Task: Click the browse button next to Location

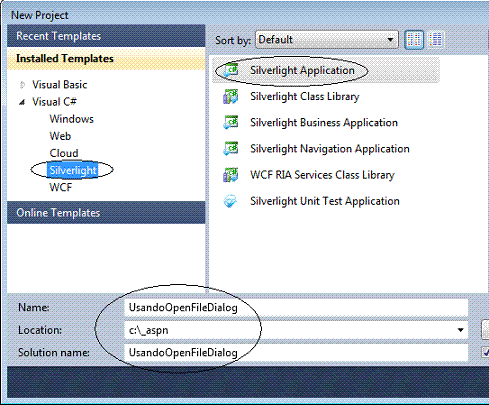Action: coord(485,330)
